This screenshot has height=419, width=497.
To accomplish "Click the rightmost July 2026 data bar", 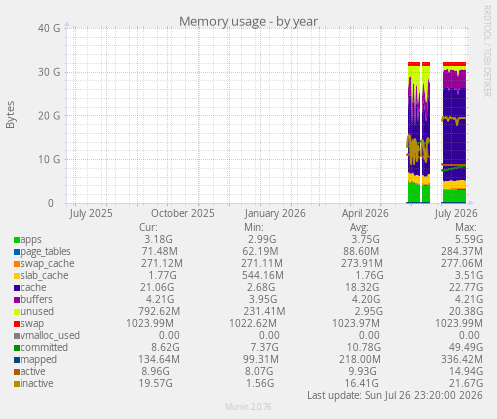I will pyautogui.click(x=454, y=132).
